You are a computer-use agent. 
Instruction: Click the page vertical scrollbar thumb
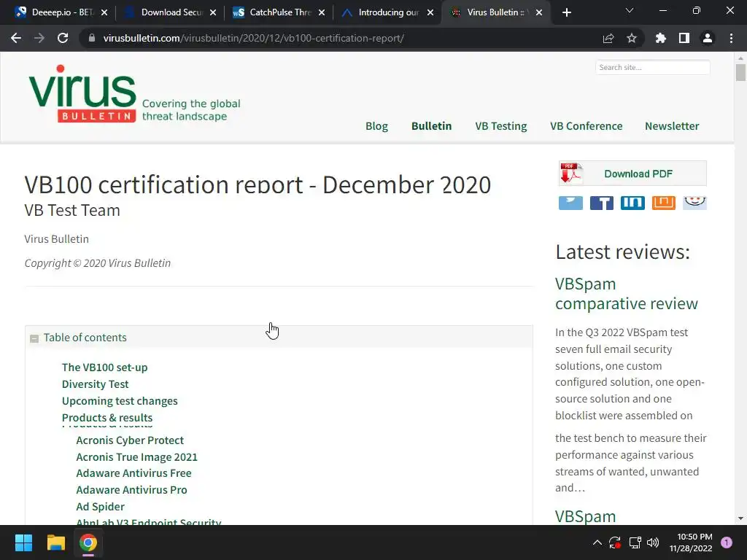[x=740, y=72]
